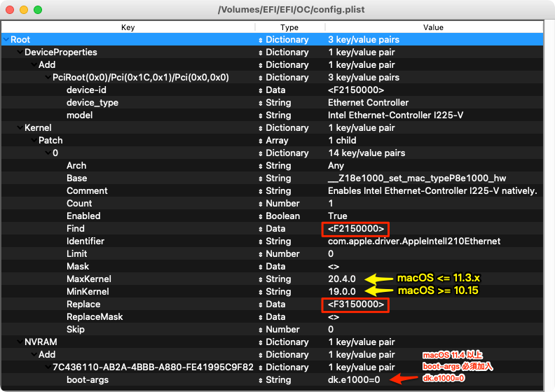Open type stepper for model row
The height and width of the screenshot is (392, 555).
pos(261,115)
